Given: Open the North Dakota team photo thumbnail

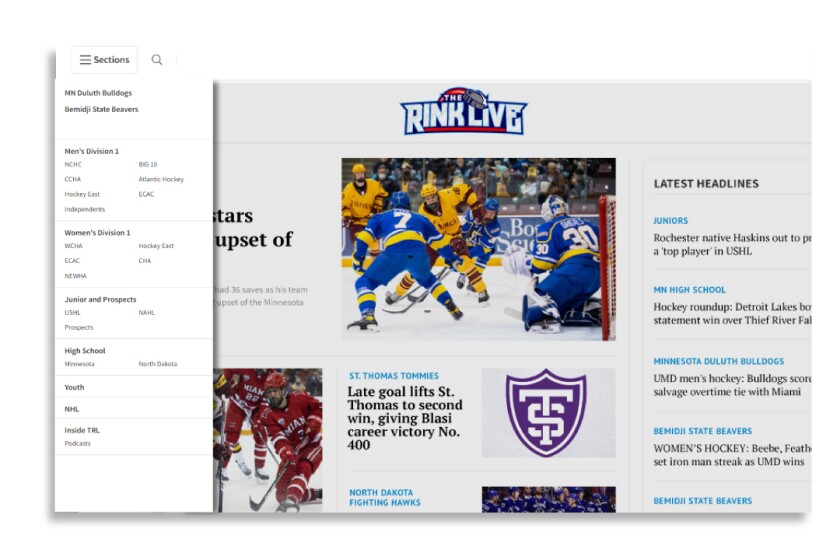Looking at the screenshot, I should point(549,499).
